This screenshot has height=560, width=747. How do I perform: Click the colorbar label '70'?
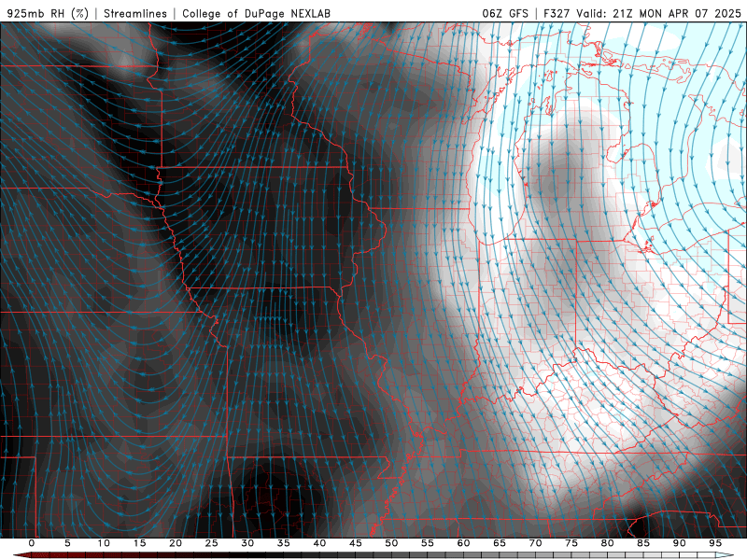pos(535,543)
